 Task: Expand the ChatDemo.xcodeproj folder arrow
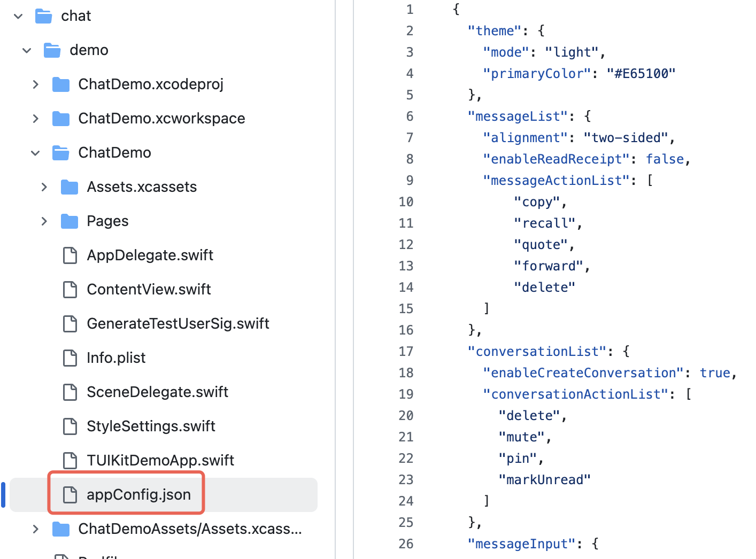(35, 84)
